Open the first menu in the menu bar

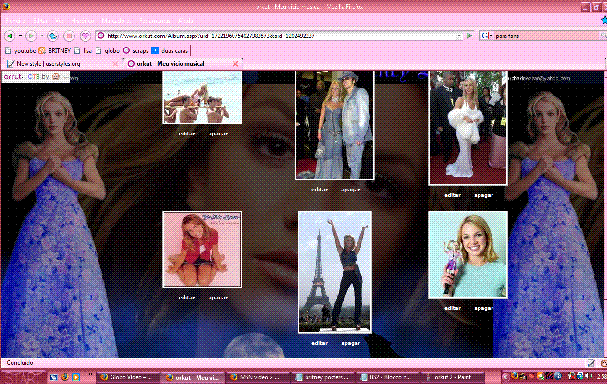15,20
